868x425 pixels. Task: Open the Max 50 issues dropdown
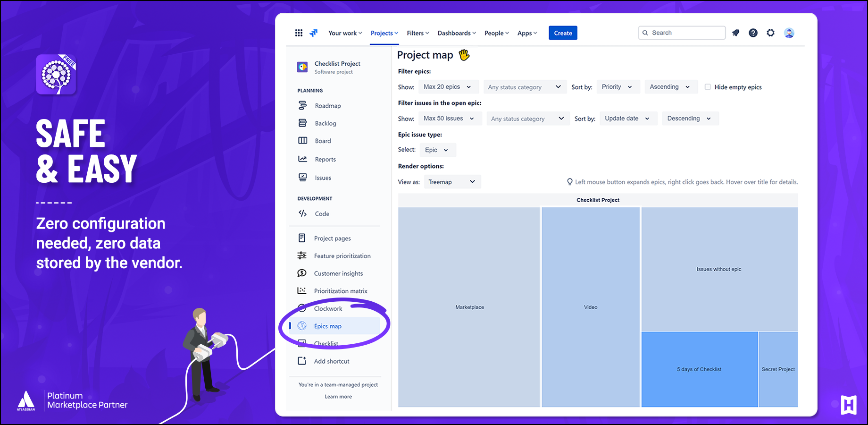(450, 119)
